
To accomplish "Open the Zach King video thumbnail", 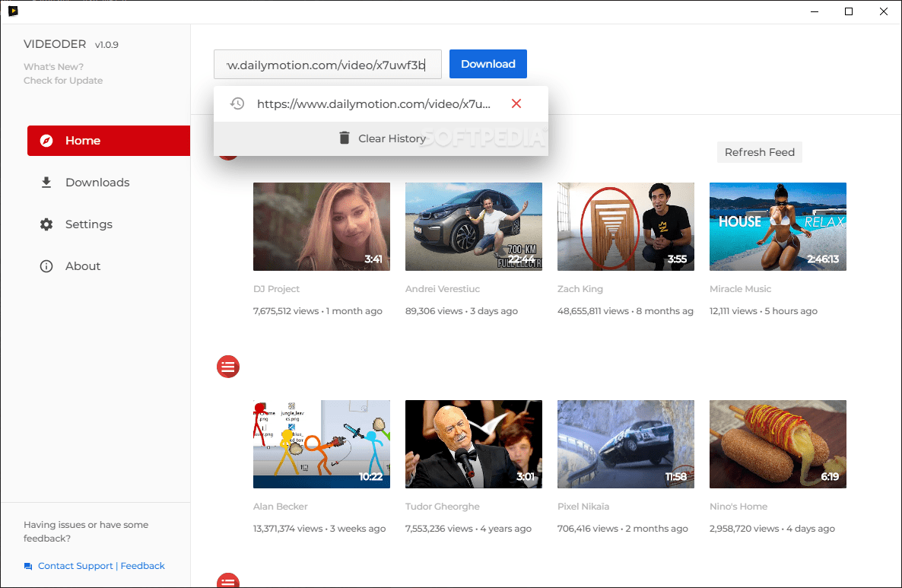I will [x=626, y=227].
